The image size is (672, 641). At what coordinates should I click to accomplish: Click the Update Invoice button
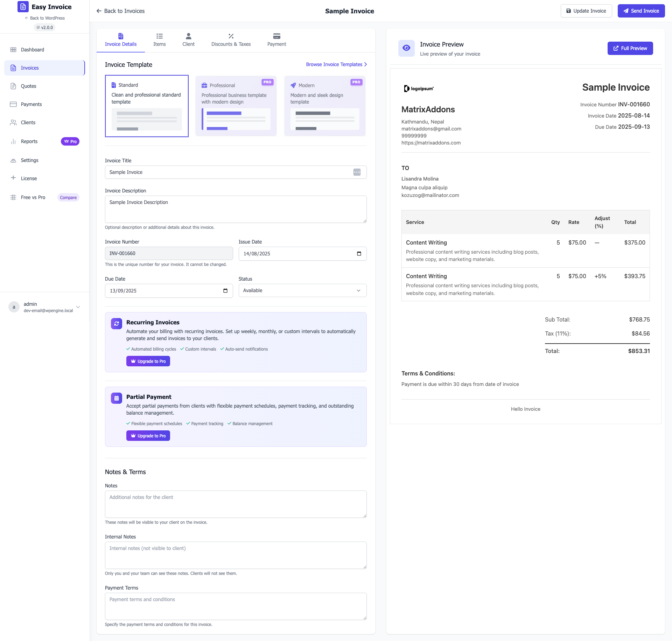(x=586, y=11)
